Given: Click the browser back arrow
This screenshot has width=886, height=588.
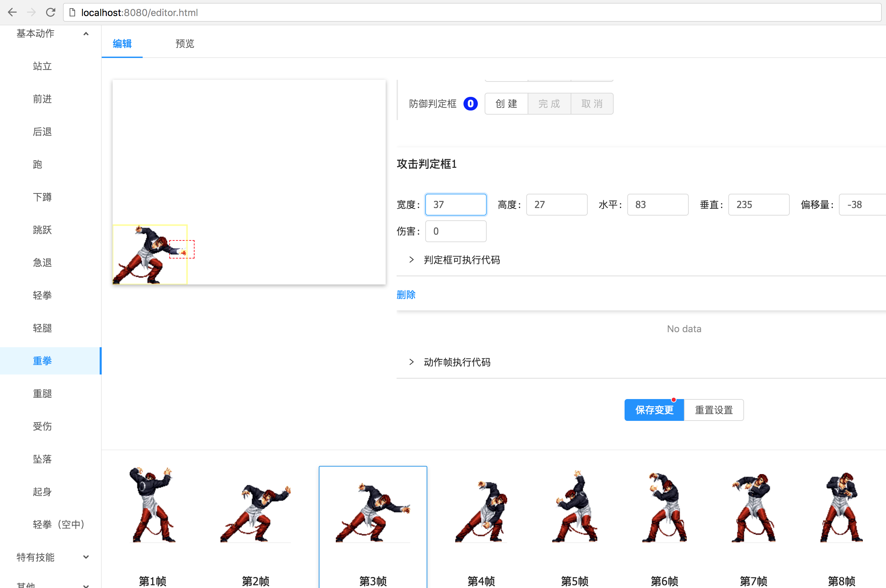Looking at the screenshot, I should (x=12, y=12).
